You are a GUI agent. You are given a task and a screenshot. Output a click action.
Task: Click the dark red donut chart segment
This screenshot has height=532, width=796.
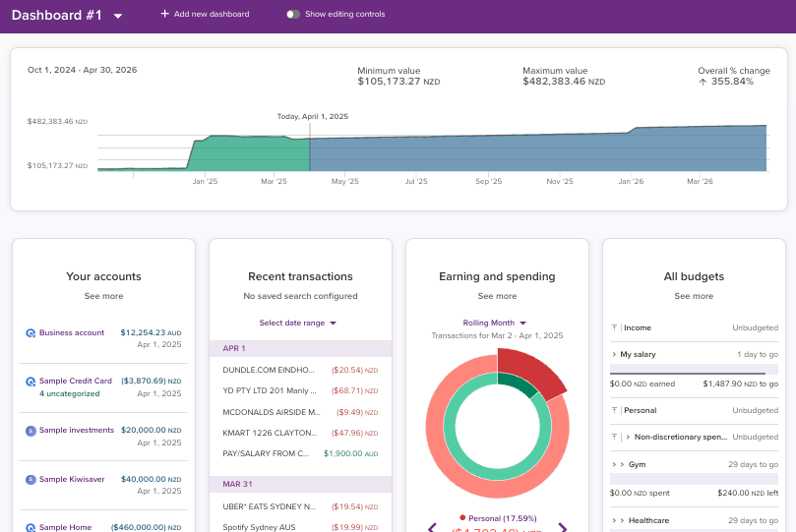click(x=530, y=372)
